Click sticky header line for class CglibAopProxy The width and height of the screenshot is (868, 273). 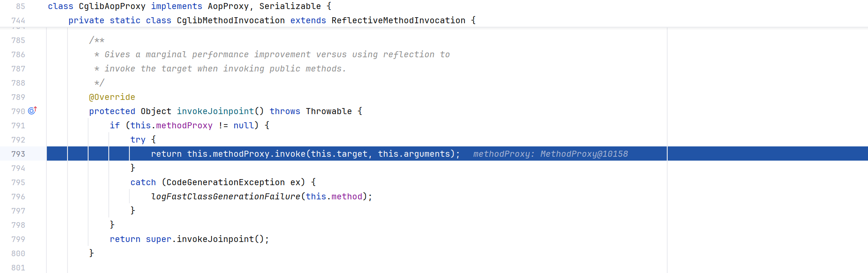[112, 6]
